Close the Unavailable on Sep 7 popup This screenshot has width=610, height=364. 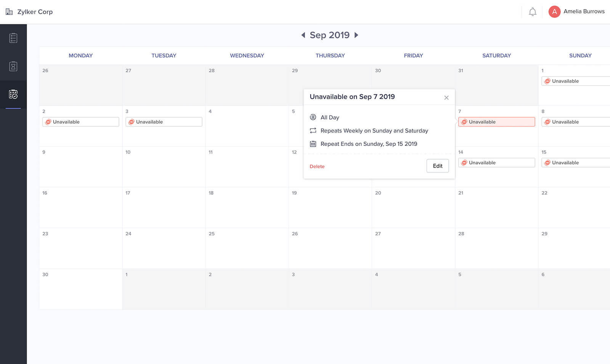(446, 98)
